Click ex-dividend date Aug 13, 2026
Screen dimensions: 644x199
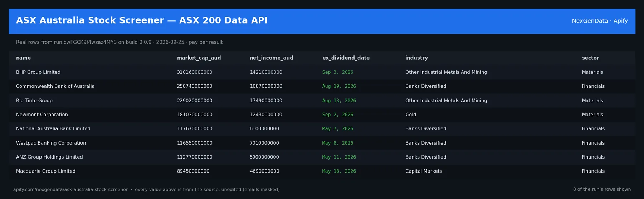click(339, 101)
